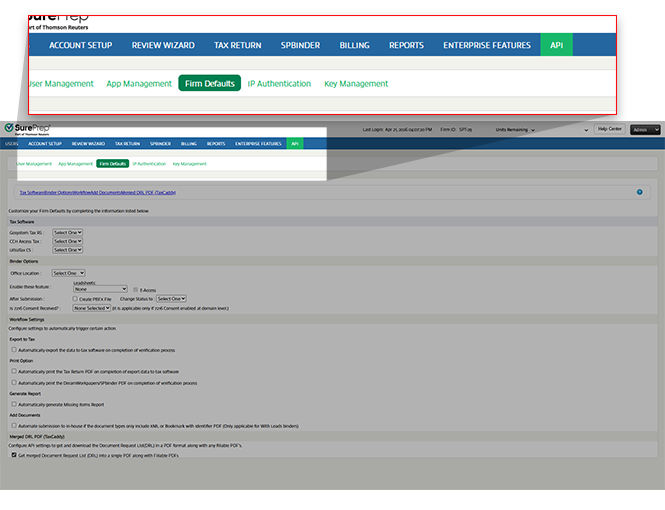This screenshot has height=510, width=665.
Task: Open the CCH Axcess Tax Select One dropdown
Action: (67, 241)
